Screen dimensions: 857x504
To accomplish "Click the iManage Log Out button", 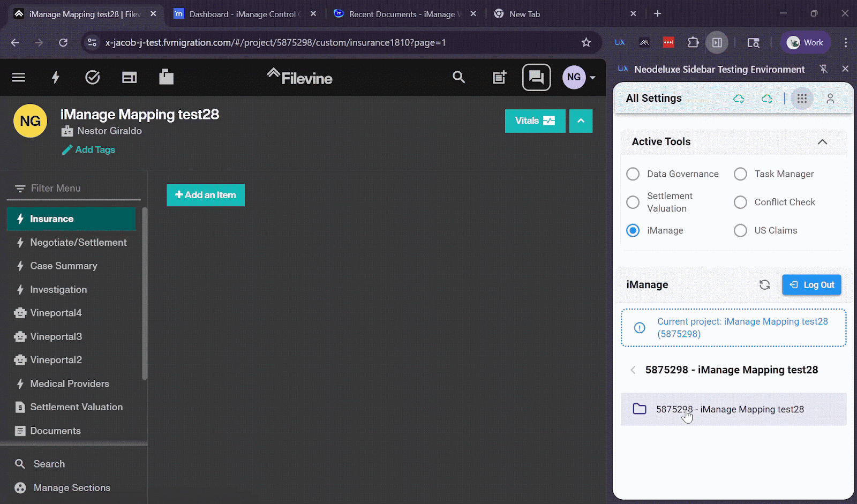I will 811,285.
